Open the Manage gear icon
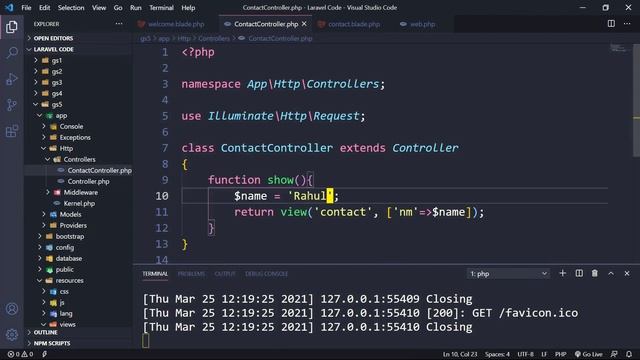This screenshot has height=360, width=640. click(12, 335)
